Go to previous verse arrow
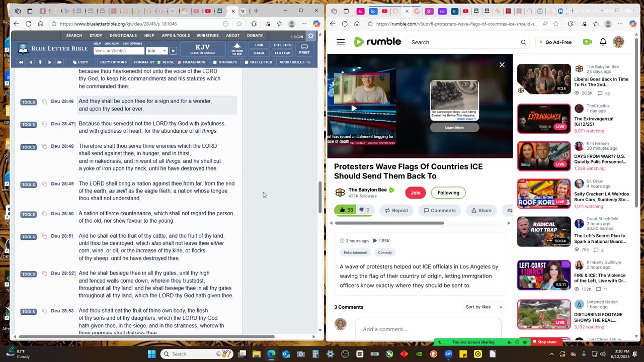This screenshot has width=644, height=362. (30, 62)
